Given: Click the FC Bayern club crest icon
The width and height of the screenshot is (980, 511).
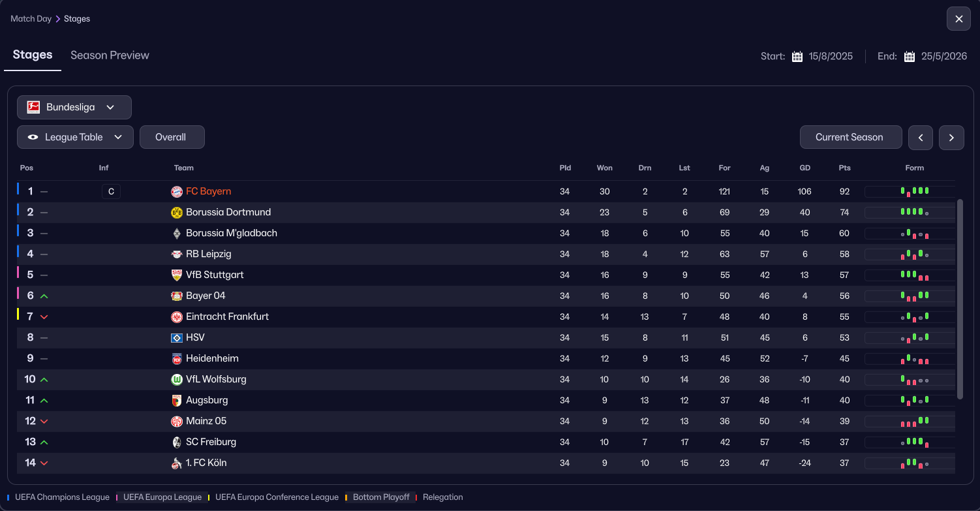Looking at the screenshot, I should pyautogui.click(x=176, y=191).
